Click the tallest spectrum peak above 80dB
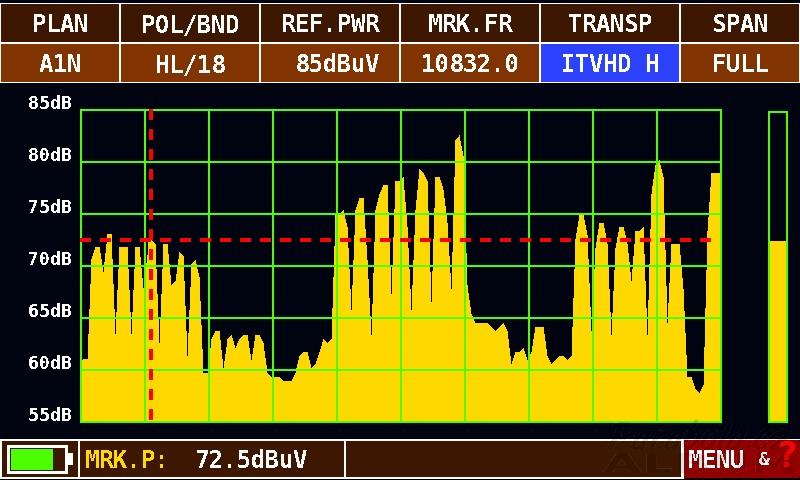The image size is (800, 480). coord(459,148)
